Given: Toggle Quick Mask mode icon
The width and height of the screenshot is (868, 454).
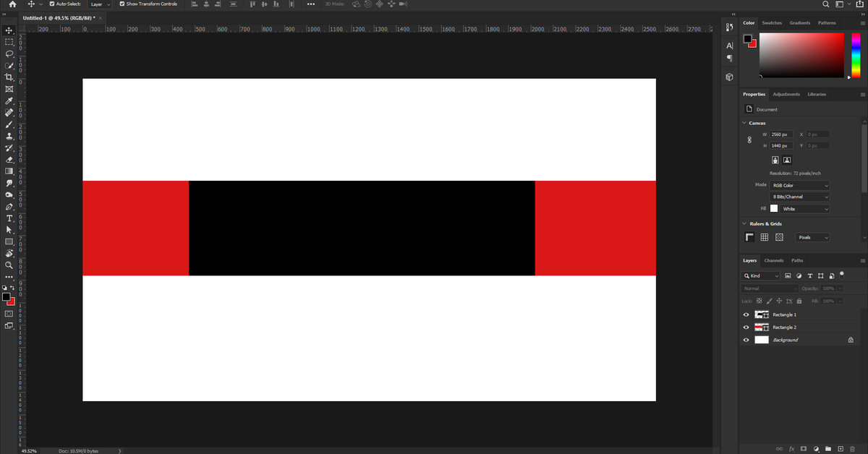Looking at the screenshot, I should (x=9, y=314).
